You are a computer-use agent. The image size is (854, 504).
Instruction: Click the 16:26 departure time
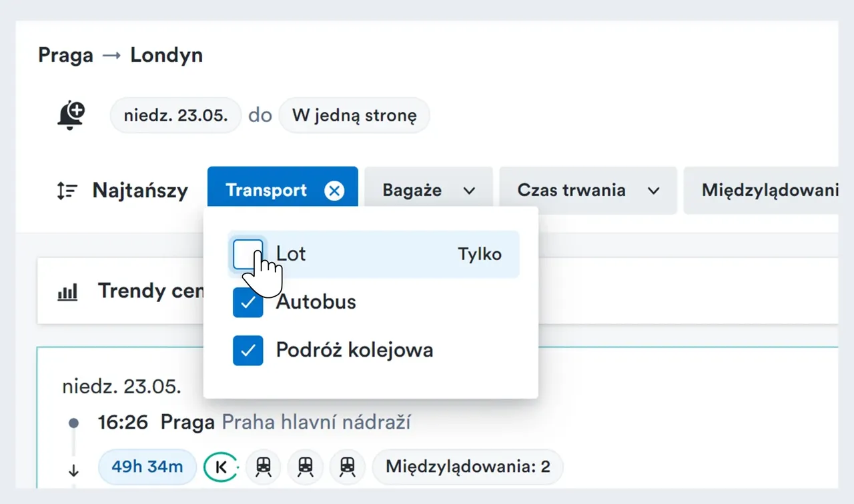(x=123, y=422)
